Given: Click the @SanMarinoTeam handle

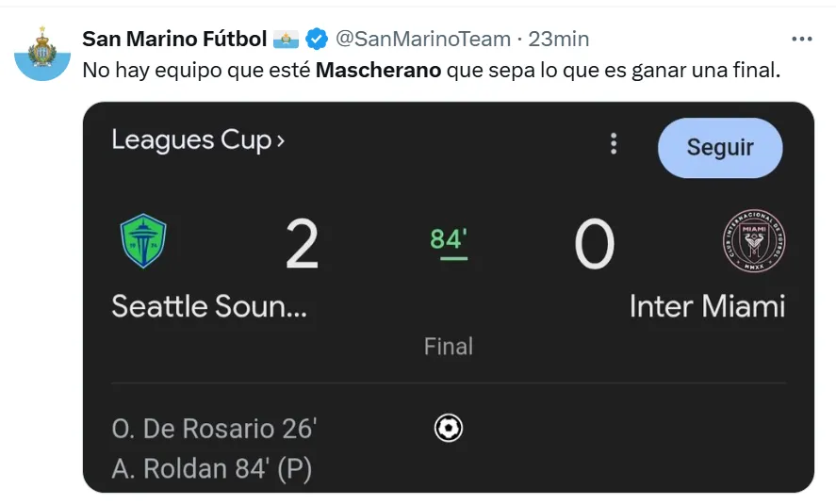Looking at the screenshot, I should [423, 40].
